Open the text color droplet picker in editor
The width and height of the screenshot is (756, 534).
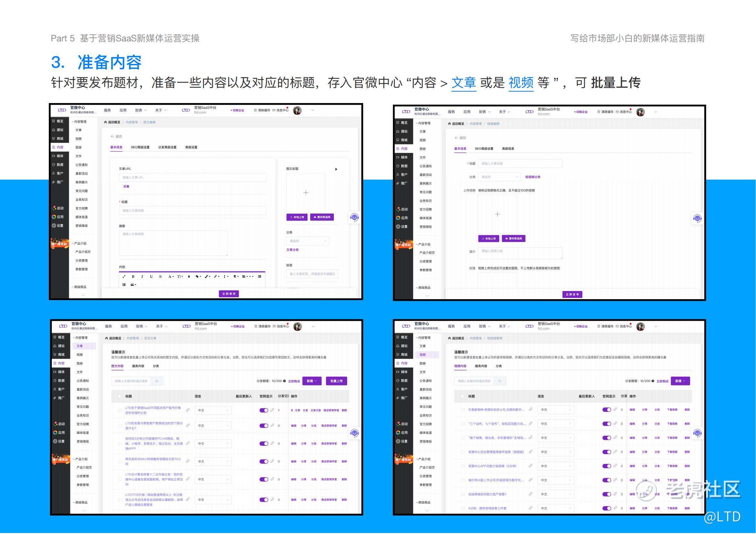pyautogui.click(x=189, y=277)
